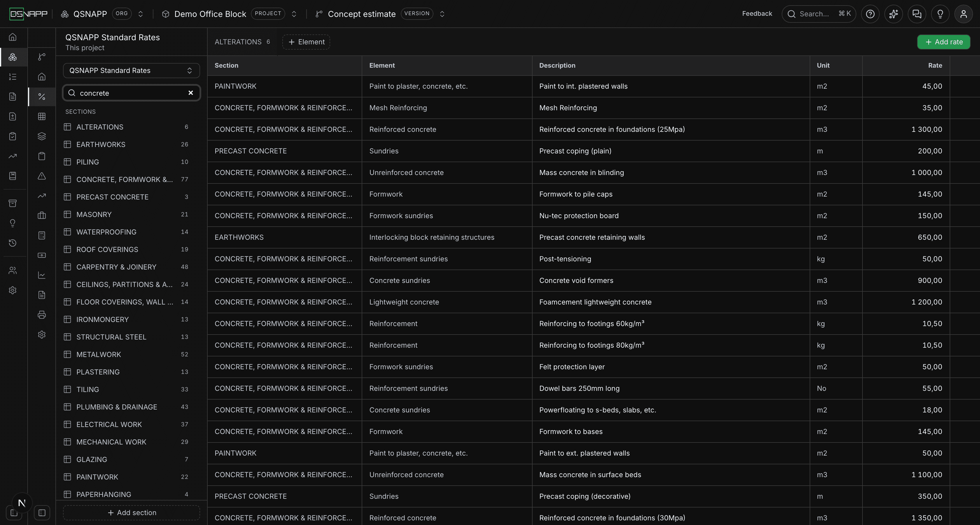
Task: Open the chat messages icon in top bar
Action: 917,14
